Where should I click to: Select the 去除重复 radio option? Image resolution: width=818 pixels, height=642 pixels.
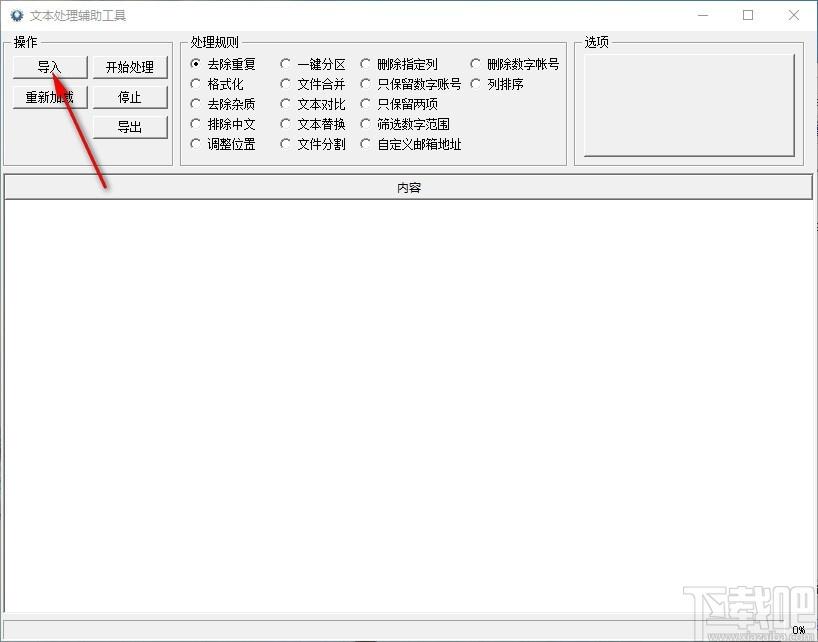223,64
